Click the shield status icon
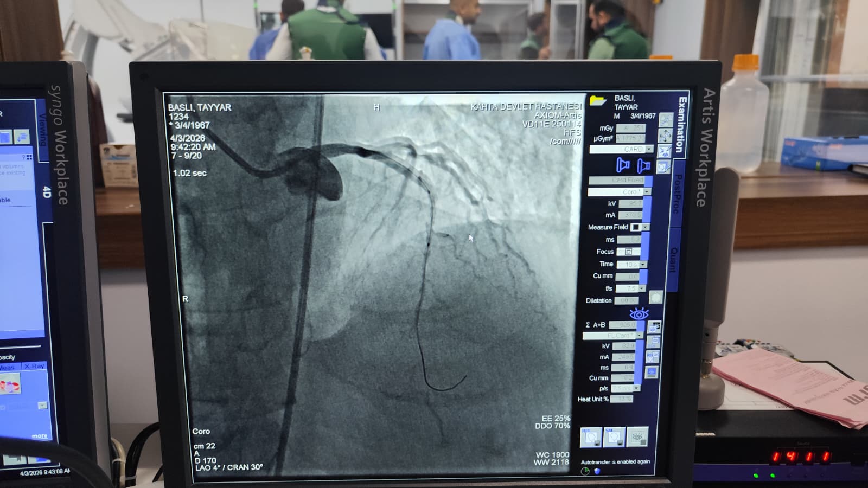868x488 pixels. (597, 471)
